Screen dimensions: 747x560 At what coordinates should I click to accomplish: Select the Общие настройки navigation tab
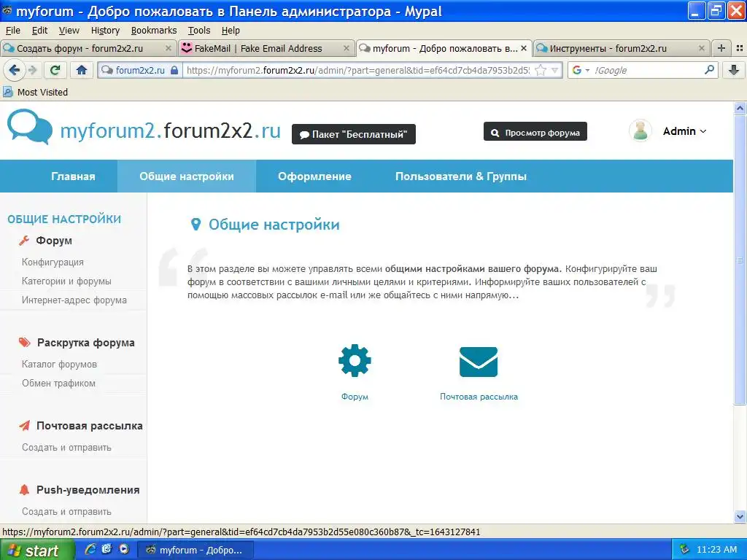(187, 176)
